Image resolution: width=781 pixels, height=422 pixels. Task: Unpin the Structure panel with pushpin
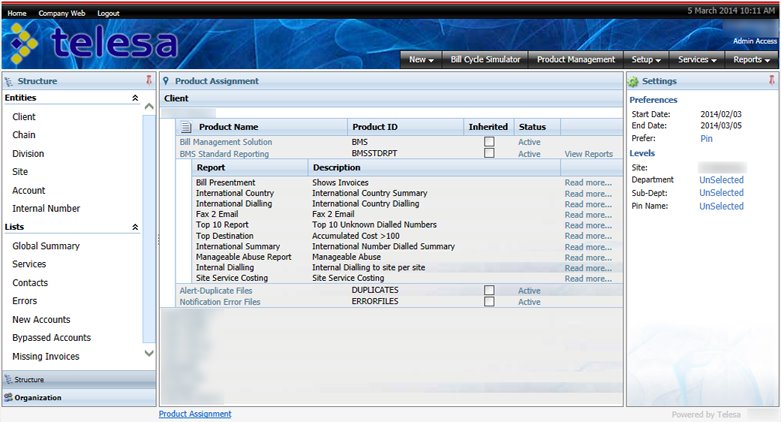(x=148, y=80)
